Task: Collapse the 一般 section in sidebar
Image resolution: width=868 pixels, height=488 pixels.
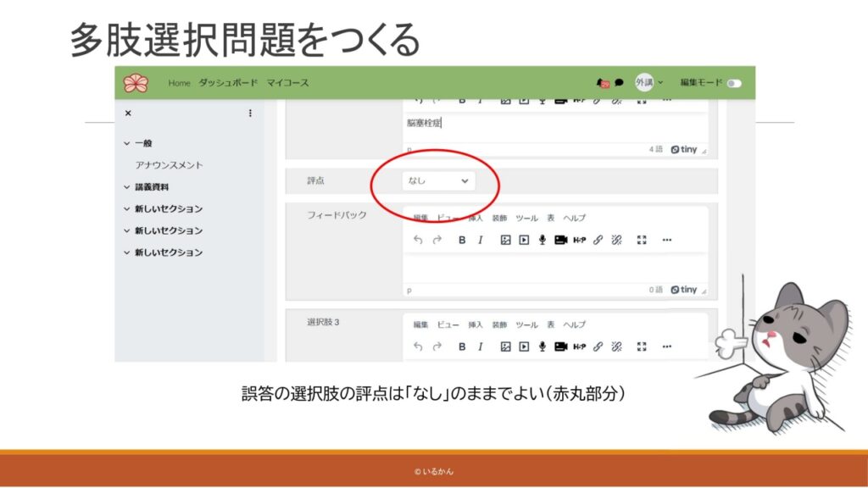Action: click(127, 144)
